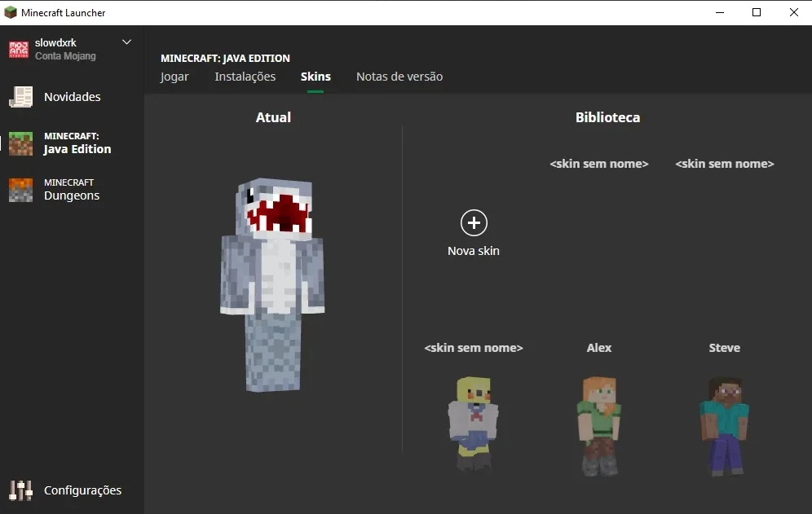Viewport: 812px width, 514px height.
Task: Minimize the Minecraft Launcher window
Action: [720, 12]
